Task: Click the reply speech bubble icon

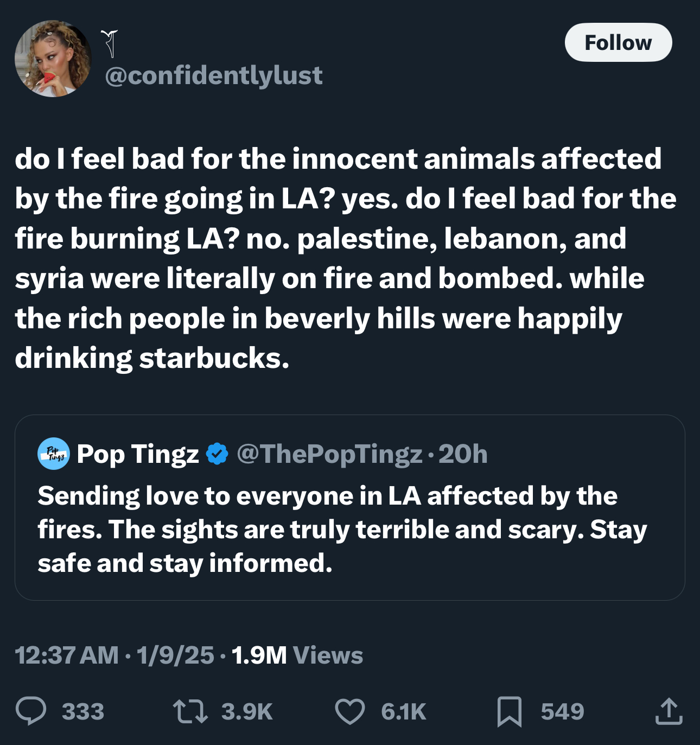Action: click(31, 711)
